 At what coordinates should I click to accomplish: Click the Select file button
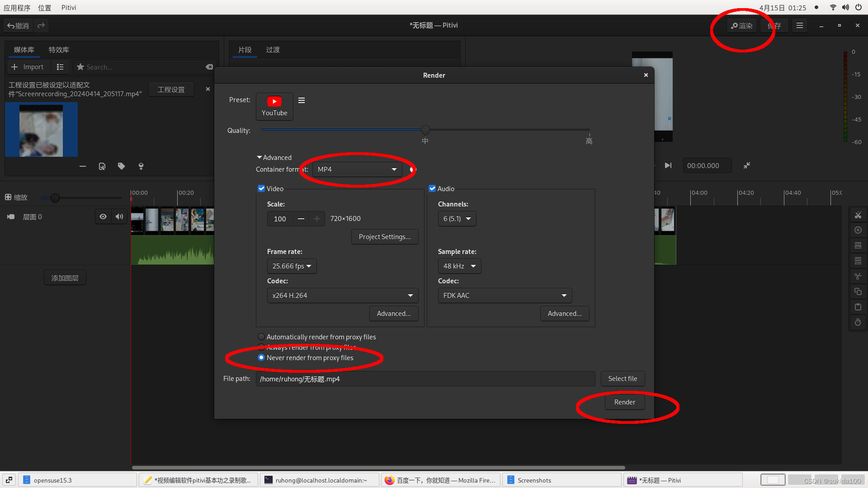623,379
